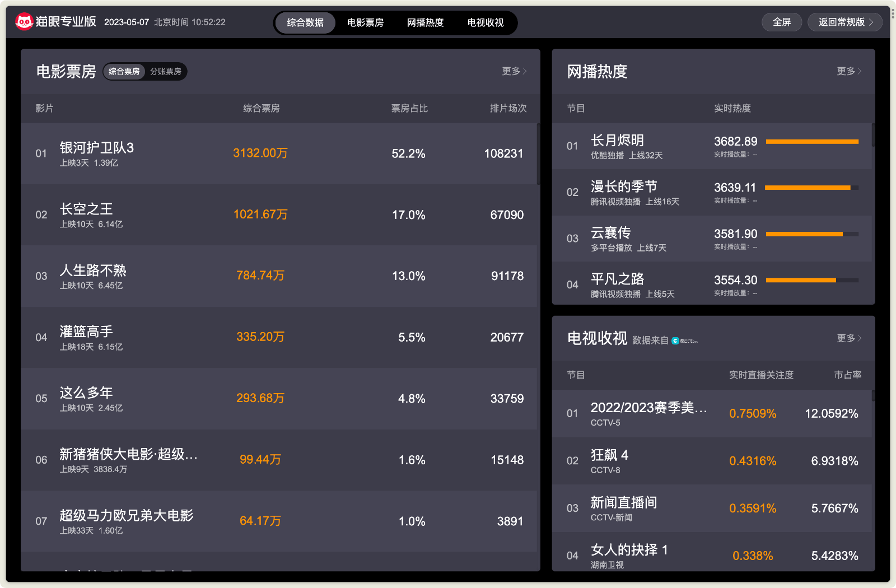Open the 电影票房 tab
Screen dimensions: 896x588
point(365,23)
